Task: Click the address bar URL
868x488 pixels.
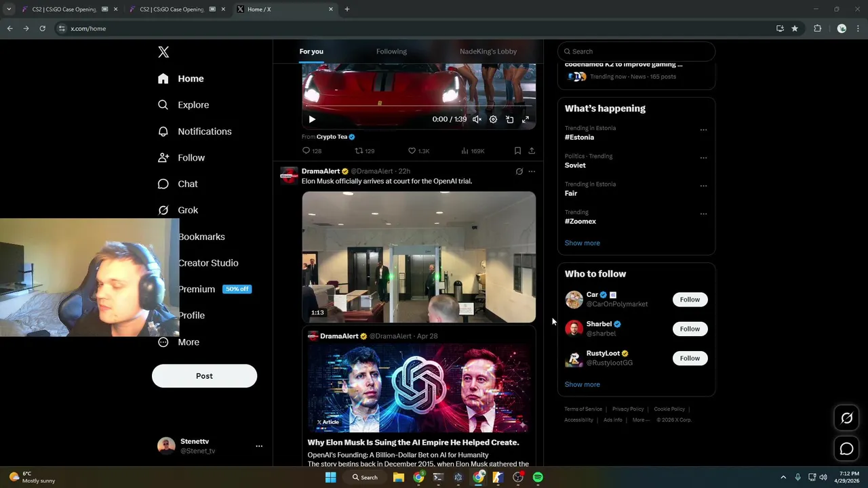Action: pyautogui.click(x=88, y=28)
